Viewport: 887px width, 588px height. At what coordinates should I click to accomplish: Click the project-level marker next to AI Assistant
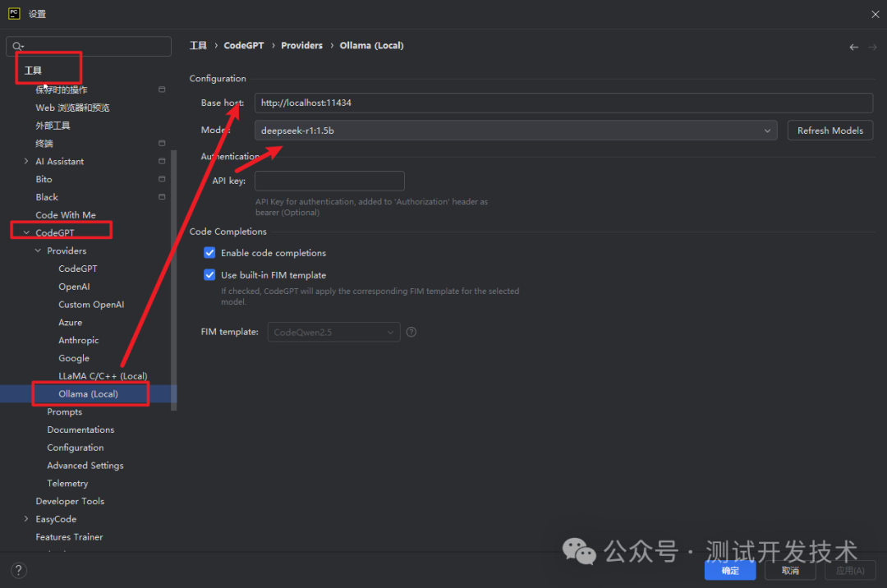162,161
